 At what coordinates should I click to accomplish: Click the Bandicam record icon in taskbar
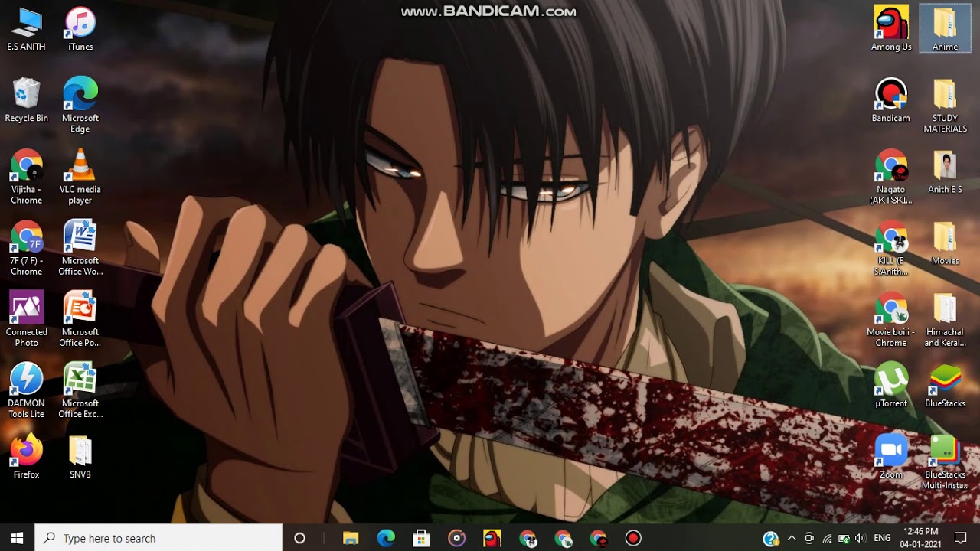tap(632, 538)
